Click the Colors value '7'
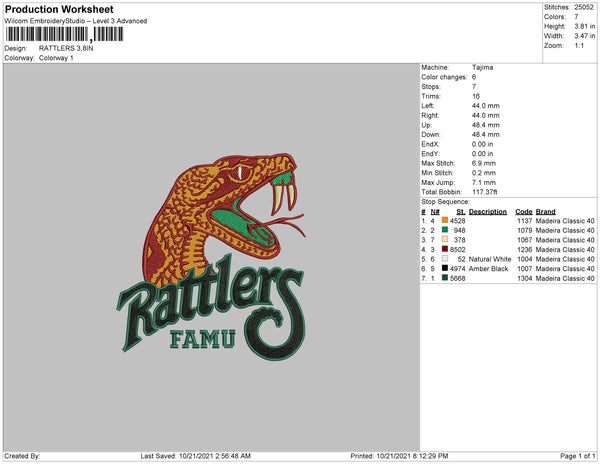This screenshot has height=464, width=600. pos(576,17)
